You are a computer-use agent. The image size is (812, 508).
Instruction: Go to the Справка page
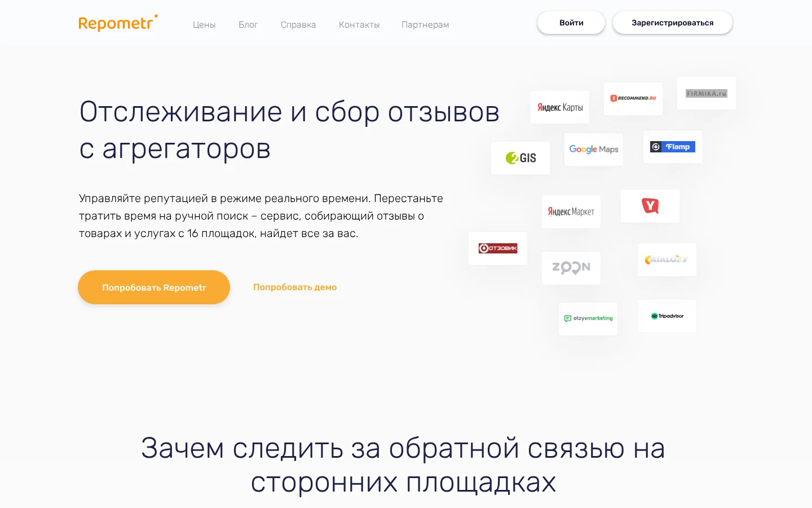pos(298,25)
